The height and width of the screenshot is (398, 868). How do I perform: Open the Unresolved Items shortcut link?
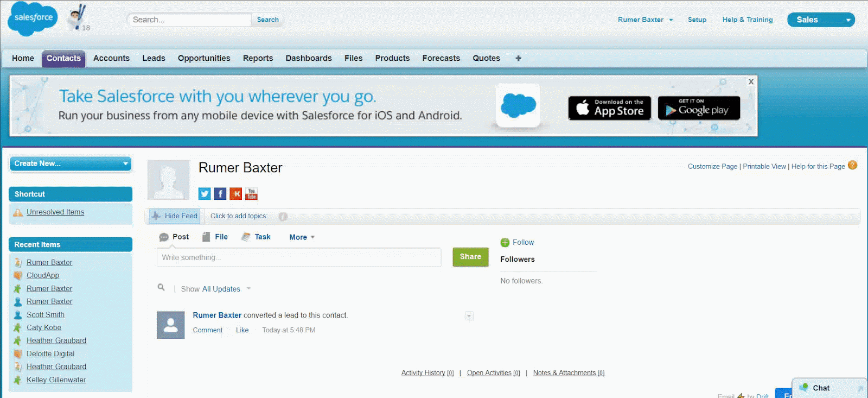tap(55, 212)
